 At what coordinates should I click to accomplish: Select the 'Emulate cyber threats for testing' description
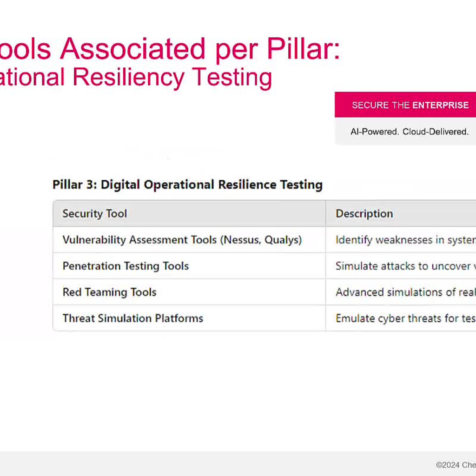click(404, 318)
